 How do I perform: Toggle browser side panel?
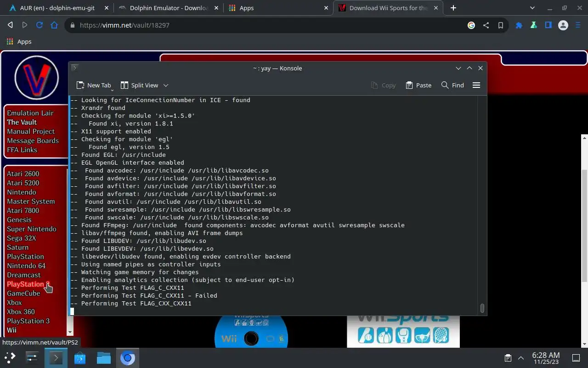(x=548, y=25)
